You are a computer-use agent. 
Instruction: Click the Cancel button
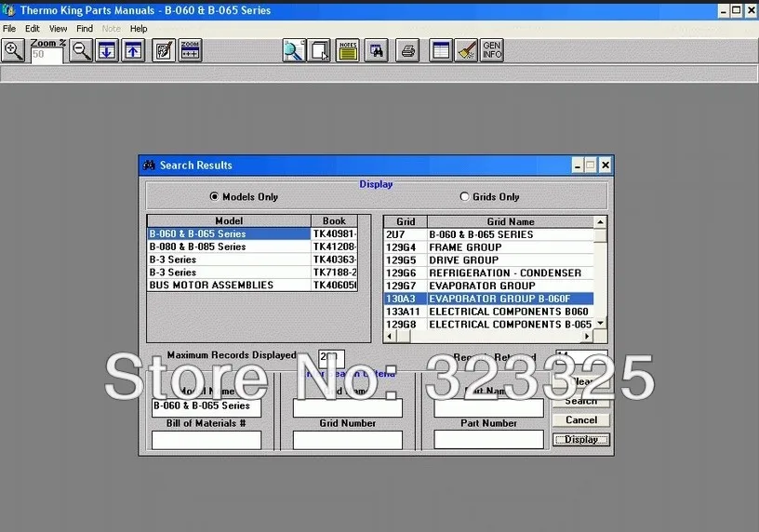pyautogui.click(x=581, y=419)
